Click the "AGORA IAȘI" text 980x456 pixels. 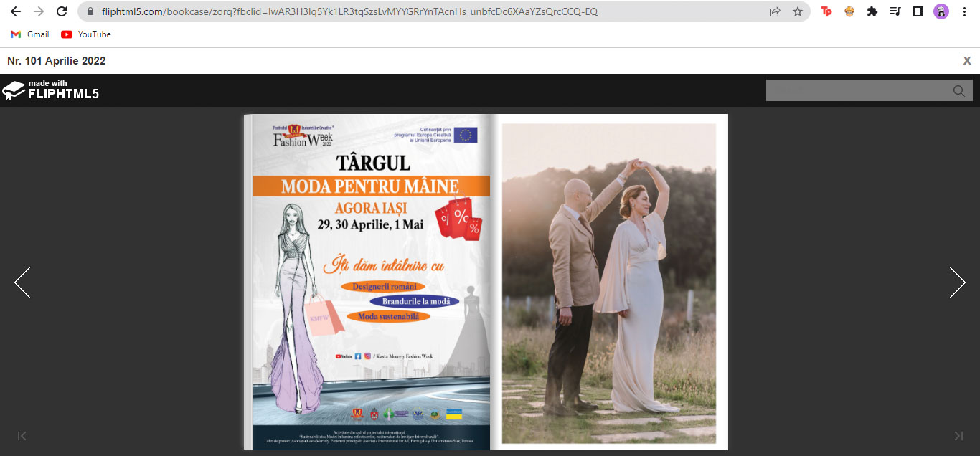click(371, 208)
